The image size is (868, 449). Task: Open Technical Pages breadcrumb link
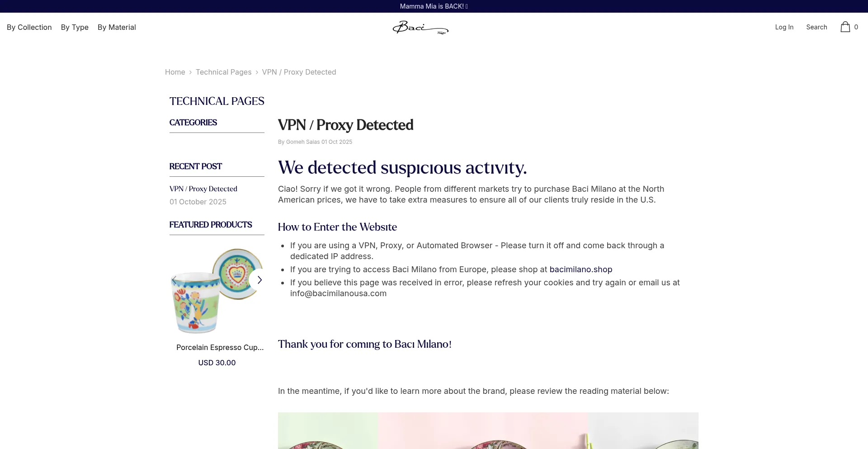(223, 72)
